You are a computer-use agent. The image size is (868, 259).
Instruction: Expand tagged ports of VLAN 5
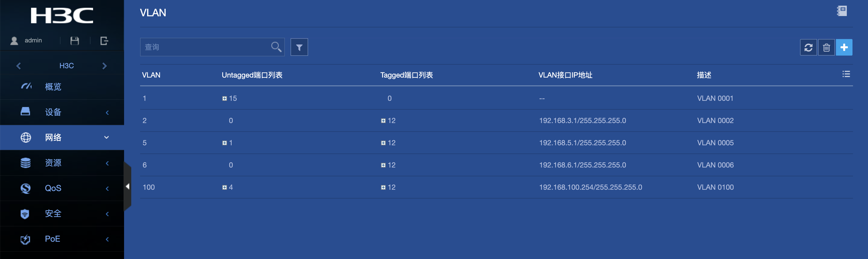(383, 143)
